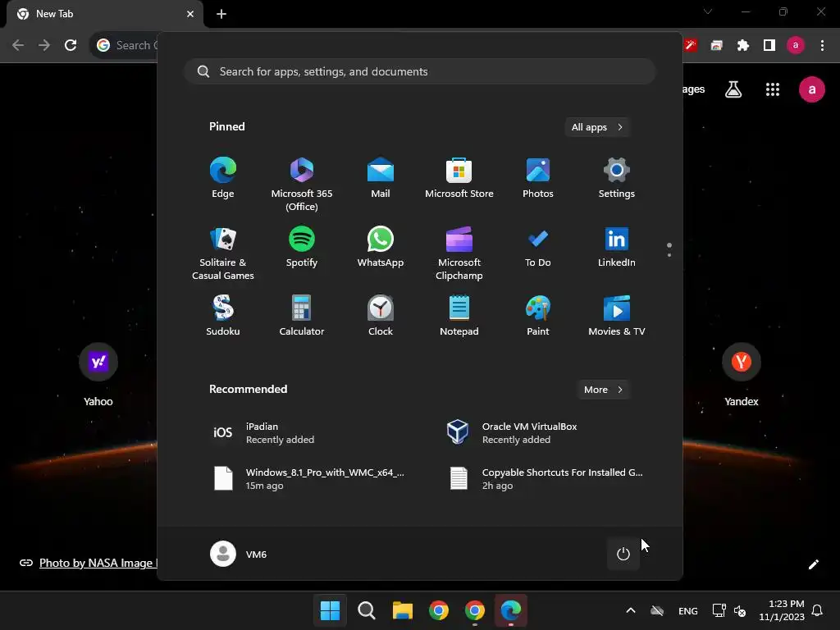Close the New Tab tab
The image size is (840, 630).
click(x=190, y=14)
